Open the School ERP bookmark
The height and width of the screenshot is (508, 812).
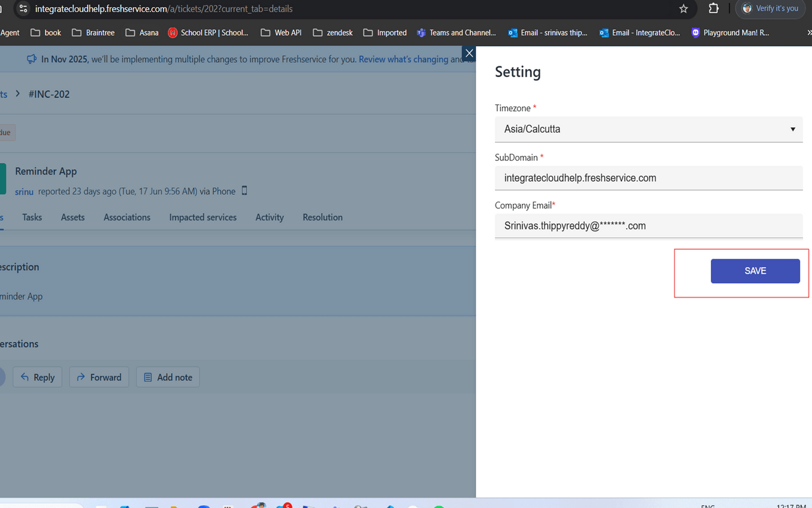tap(208, 33)
